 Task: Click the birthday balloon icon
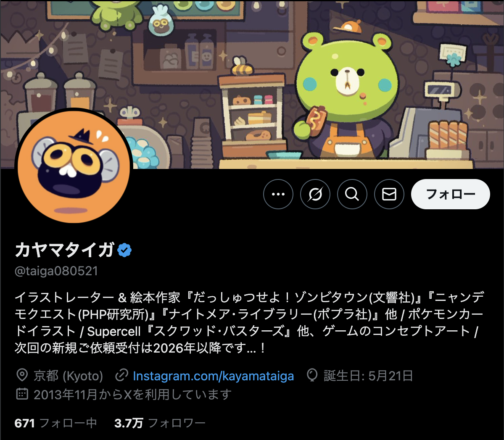[x=312, y=375]
